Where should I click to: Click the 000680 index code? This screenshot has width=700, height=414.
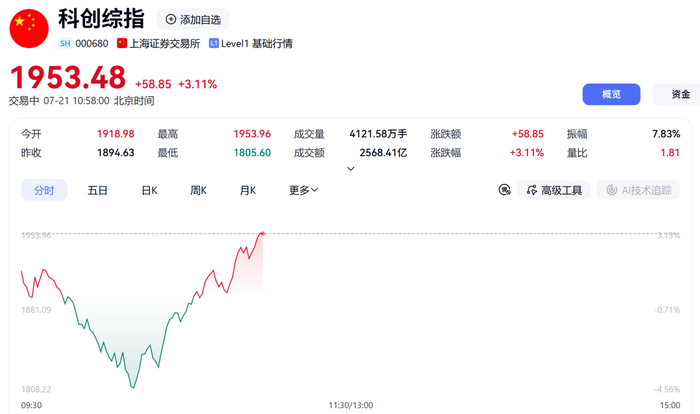[x=92, y=43]
